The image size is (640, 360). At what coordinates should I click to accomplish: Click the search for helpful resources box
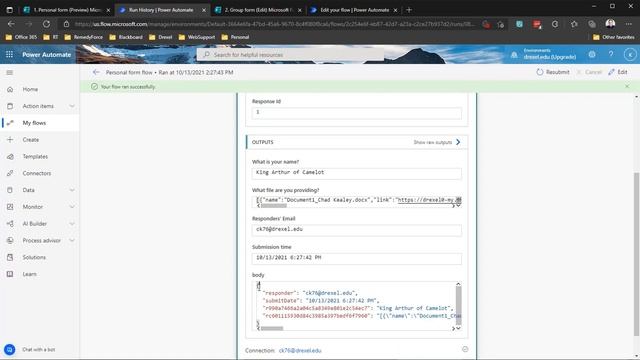pyautogui.click(x=290, y=54)
